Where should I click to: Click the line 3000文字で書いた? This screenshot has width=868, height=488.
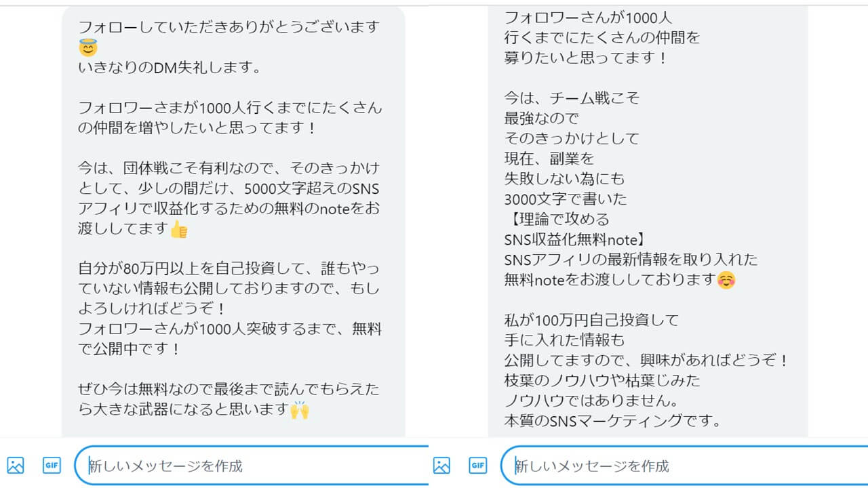coord(566,199)
